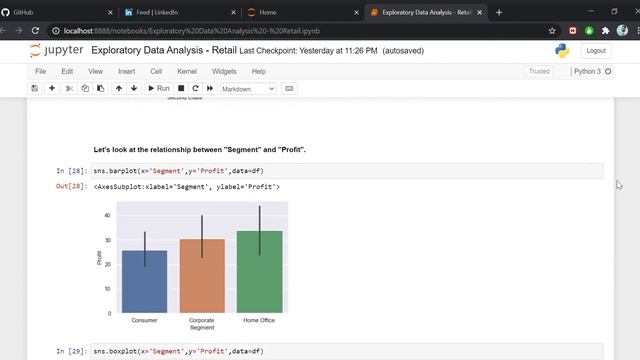Click the Out[28] AxesSubplot output text

[187, 187]
